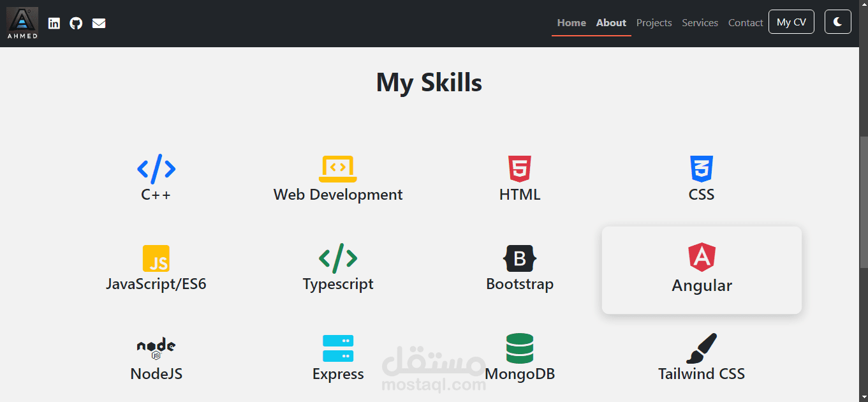This screenshot has height=402, width=868.
Task: Go to the About nav link
Action: click(x=611, y=22)
